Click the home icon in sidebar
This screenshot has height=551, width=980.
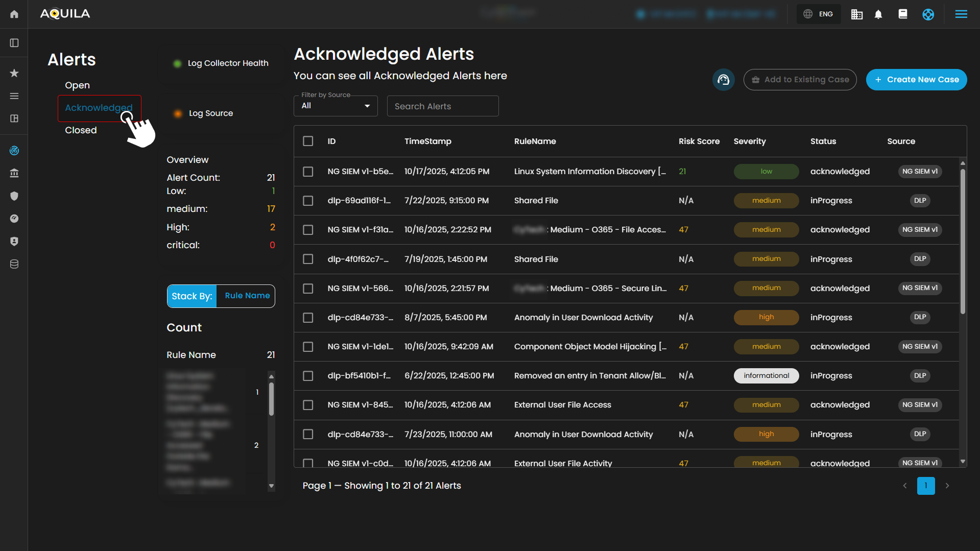14,14
